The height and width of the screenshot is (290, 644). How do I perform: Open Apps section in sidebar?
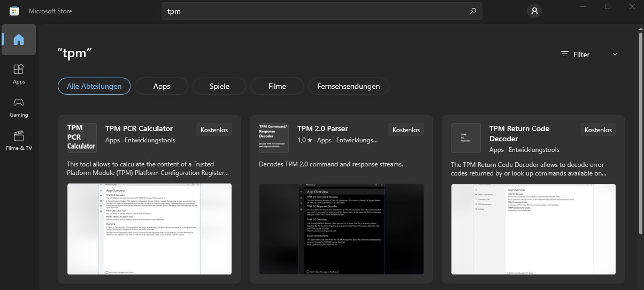(x=19, y=74)
